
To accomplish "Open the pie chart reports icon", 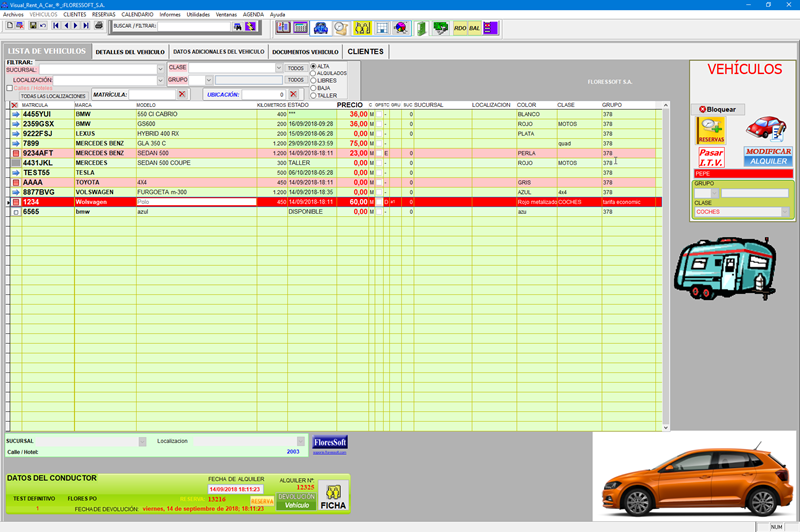I will pyautogui.click(x=401, y=28).
